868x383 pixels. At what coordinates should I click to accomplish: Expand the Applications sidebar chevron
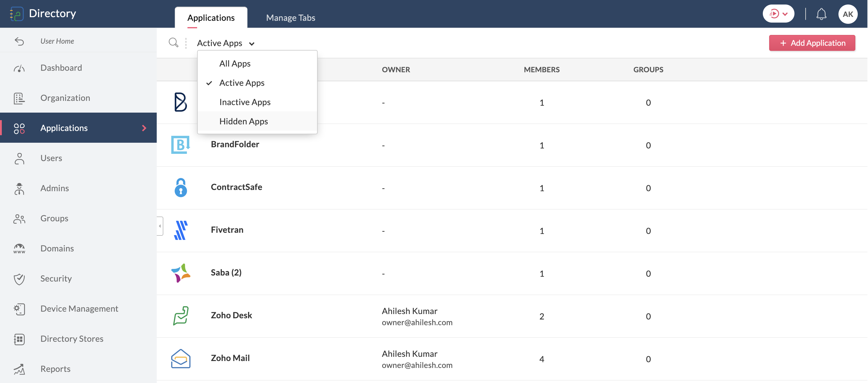(x=144, y=128)
